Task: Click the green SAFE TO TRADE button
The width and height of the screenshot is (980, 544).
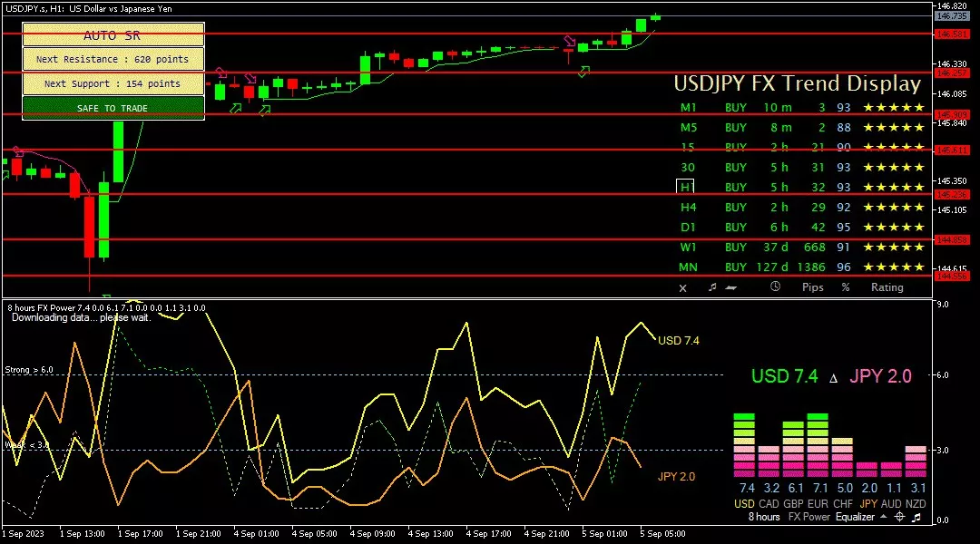Action: [113, 108]
